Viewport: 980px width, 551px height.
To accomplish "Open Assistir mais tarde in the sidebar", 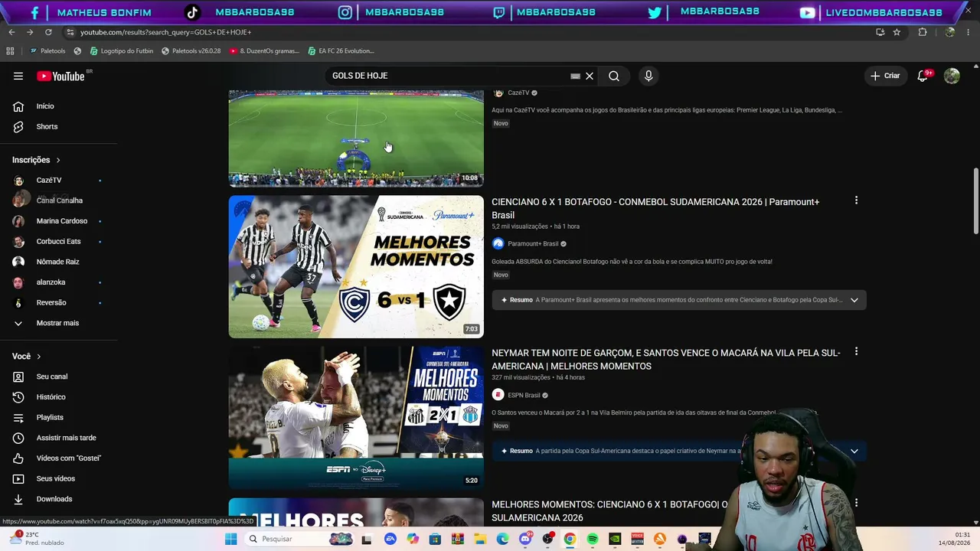I will [x=66, y=438].
